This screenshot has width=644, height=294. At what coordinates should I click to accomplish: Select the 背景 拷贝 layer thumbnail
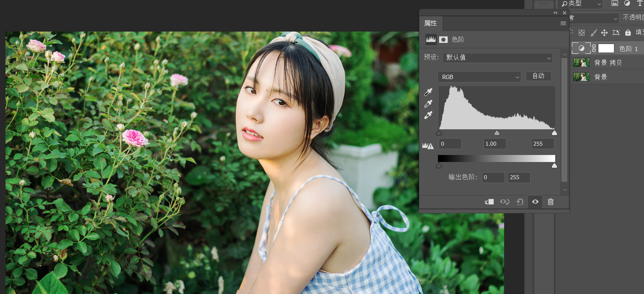pyautogui.click(x=581, y=63)
